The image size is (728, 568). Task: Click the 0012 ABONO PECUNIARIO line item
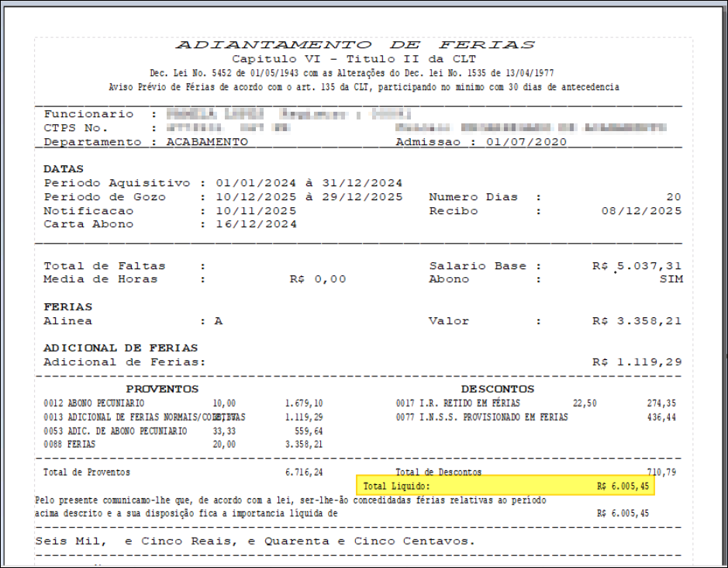tap(95, 403)
